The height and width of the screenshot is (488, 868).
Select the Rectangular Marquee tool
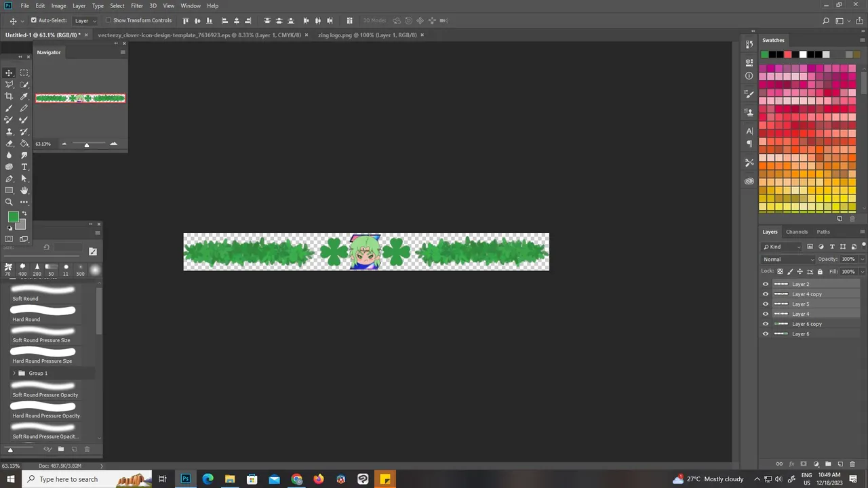(x=24, y=73)
